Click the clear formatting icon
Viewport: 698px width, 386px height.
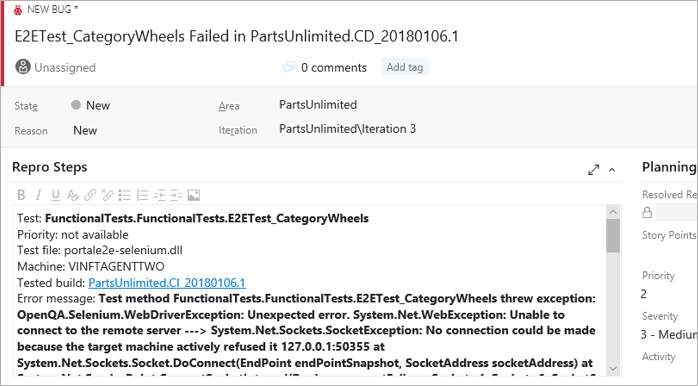[x=73, y=195]
